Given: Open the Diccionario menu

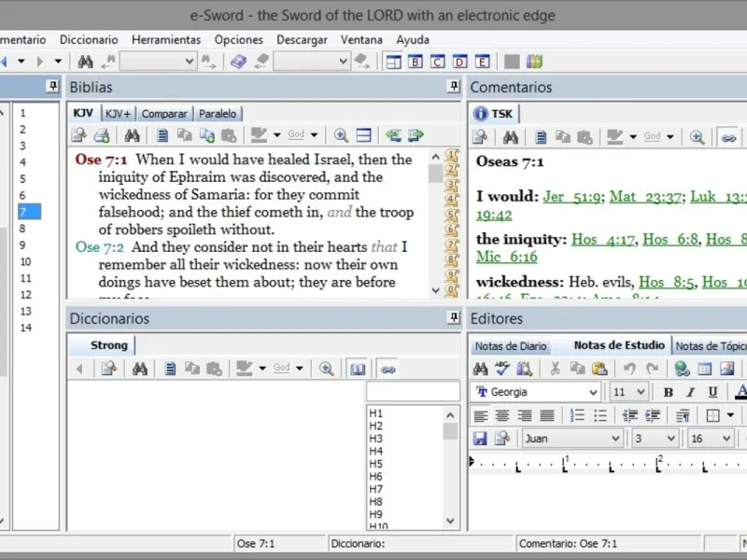Looking at the screenshot, I should tap(89, 40).
